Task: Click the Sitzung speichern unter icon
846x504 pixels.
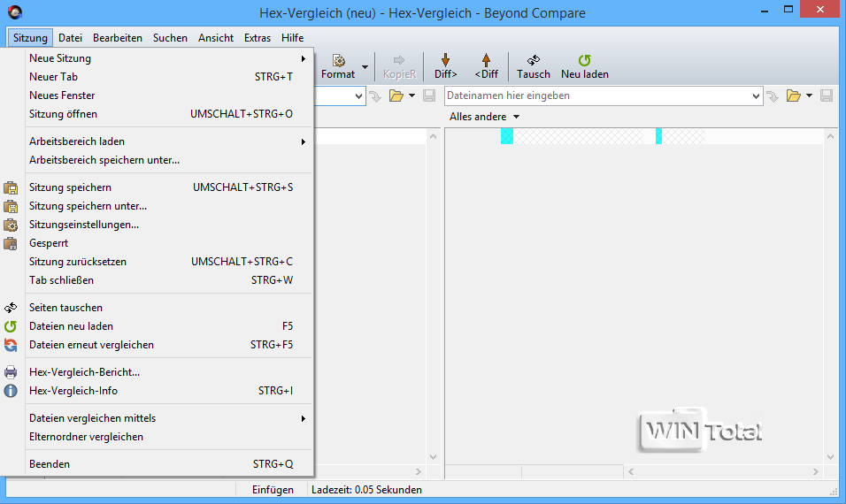Action: [11, 206]
